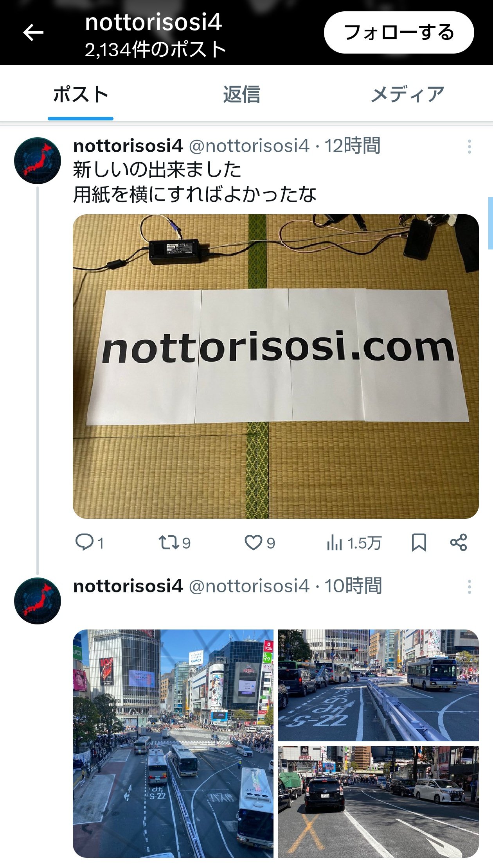493x868 pixels.
Task: Open the photo of the black car on the road
Action: [x=378, y=802]
